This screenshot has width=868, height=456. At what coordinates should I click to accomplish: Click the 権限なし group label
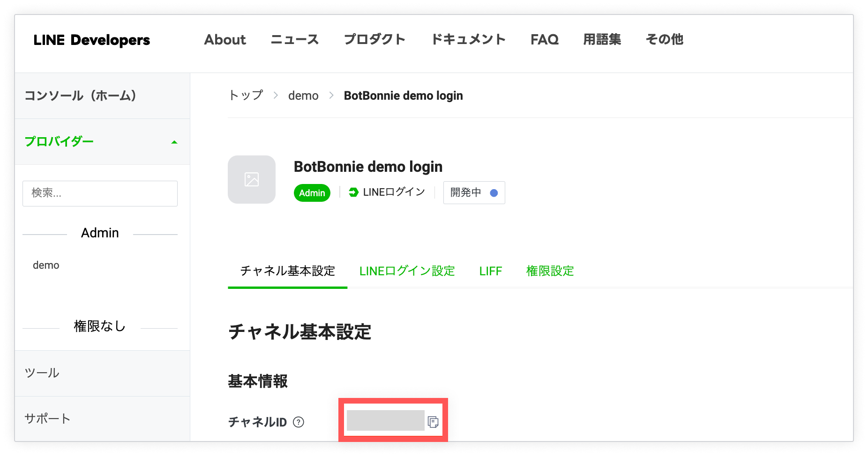100,326
